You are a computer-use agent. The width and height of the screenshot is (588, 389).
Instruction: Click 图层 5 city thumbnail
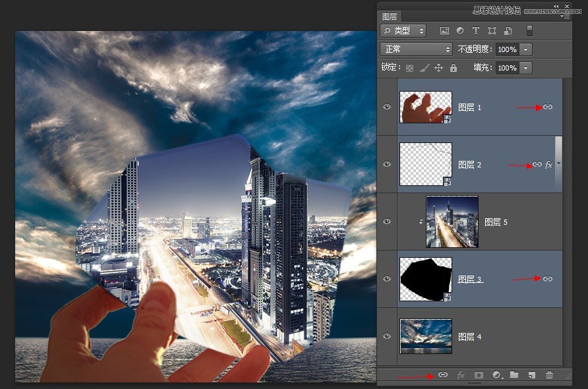[452, 222]
